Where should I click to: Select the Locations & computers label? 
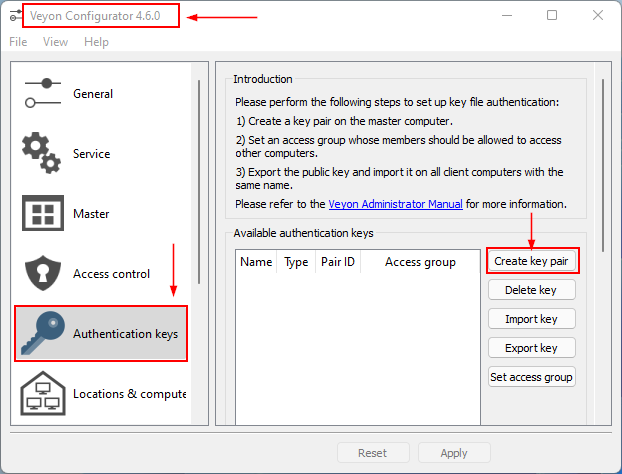(129, 394)
